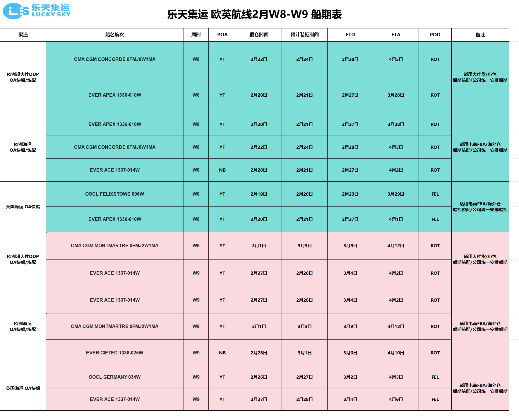
Task: Select the schedule title heading
Action: tap(254, 14)
